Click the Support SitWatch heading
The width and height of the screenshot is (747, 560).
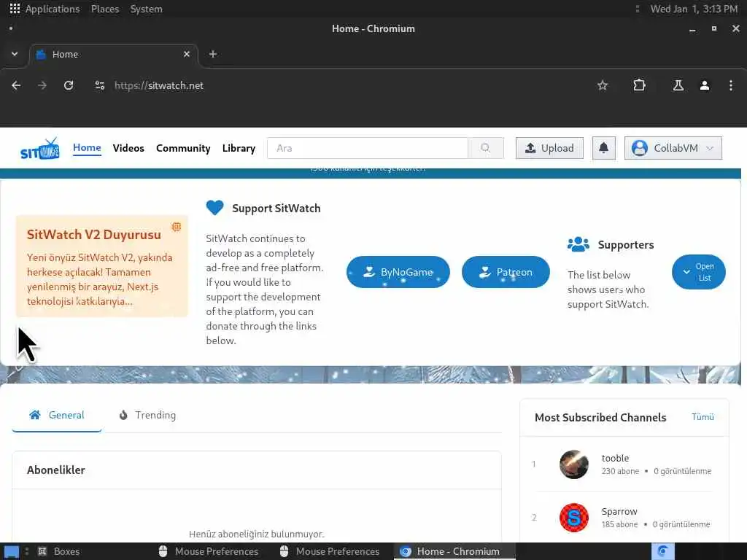tap(276, 208)
